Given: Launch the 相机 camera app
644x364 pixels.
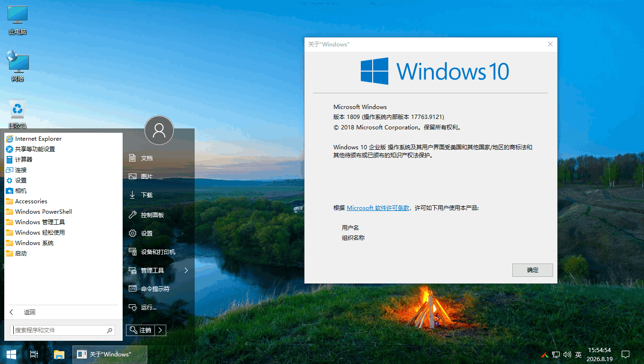Looking at the screenshot, I should tap(63, 191).
